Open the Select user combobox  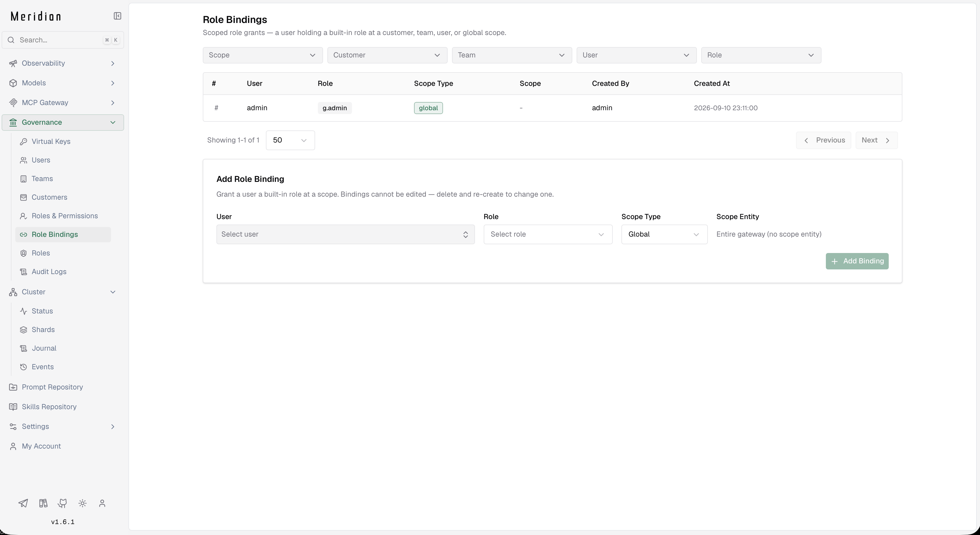tap(345, 234)
